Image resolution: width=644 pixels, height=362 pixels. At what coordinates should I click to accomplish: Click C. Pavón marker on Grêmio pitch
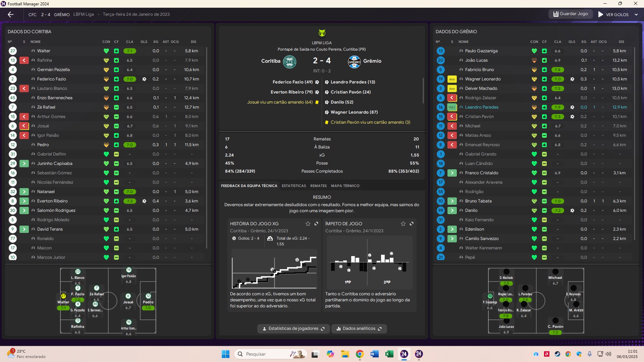pyautogui.click(x=555, y=321)
